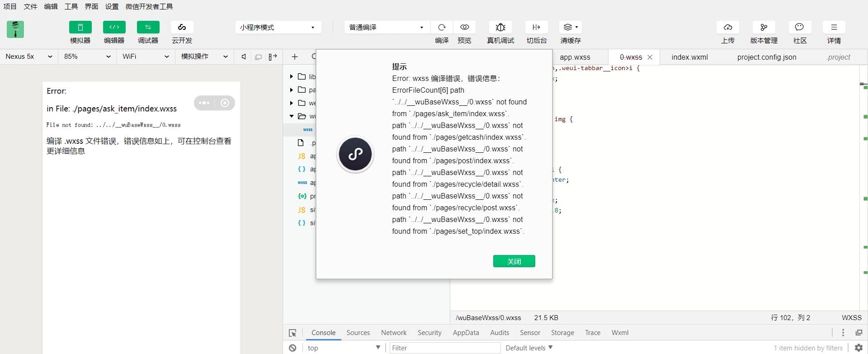Switch to the app.wxss editor tab

click(575, 57)
